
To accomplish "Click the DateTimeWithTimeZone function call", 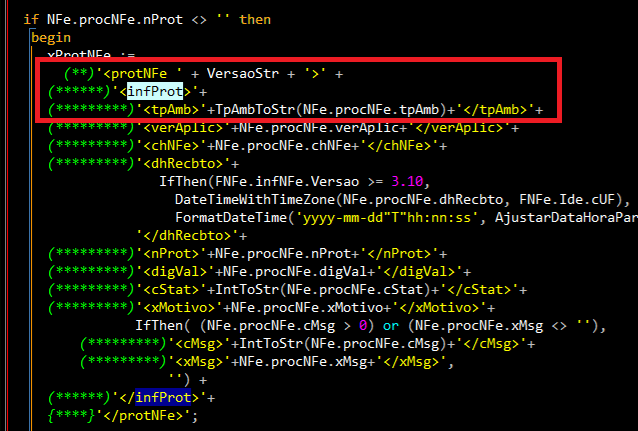I will pyautogui.click(x=255, y=199).
